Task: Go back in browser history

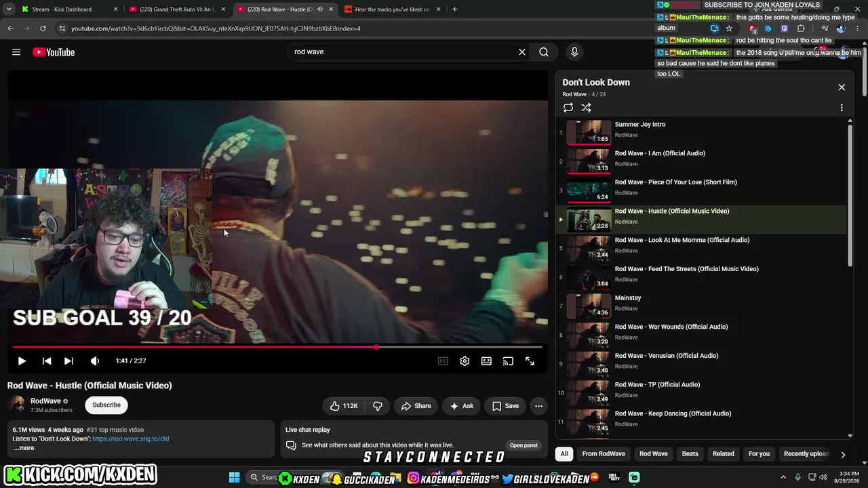Action: click(10, 28)
